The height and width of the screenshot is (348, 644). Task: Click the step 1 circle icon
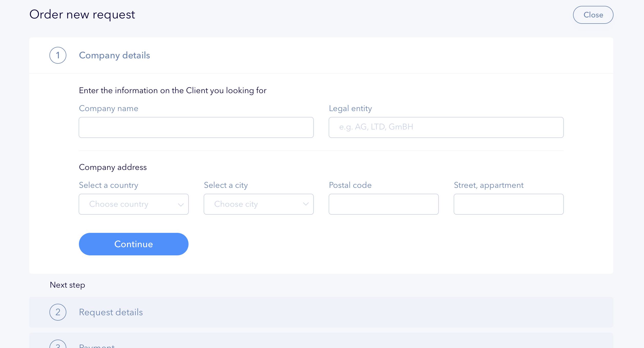click(x=58, y=55)
